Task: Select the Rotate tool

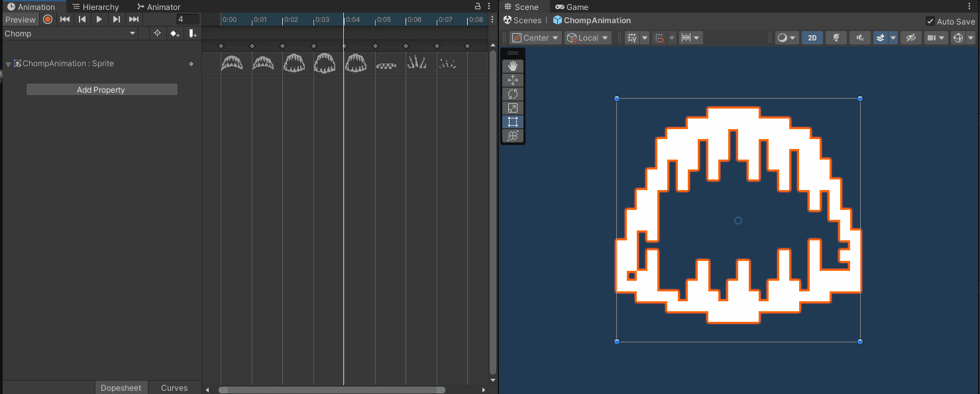Action: pyautogui.click(x=512, y=94)
